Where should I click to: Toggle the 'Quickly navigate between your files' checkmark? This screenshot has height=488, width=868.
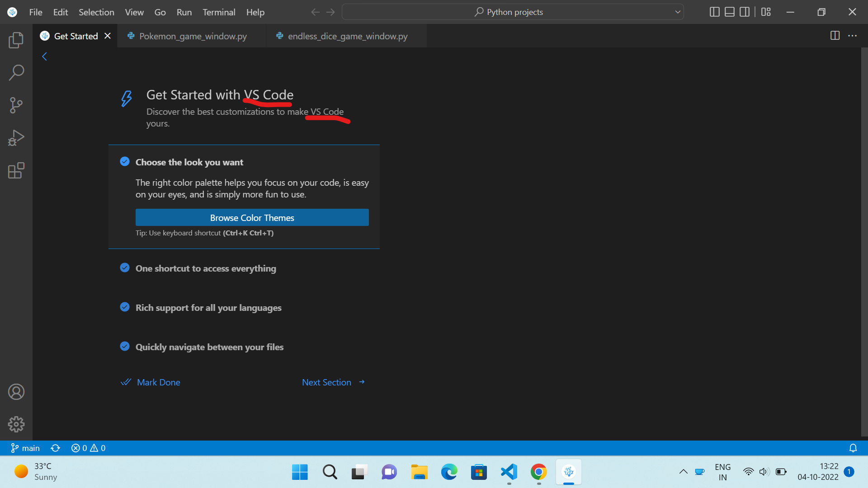[x=125, y=347]
